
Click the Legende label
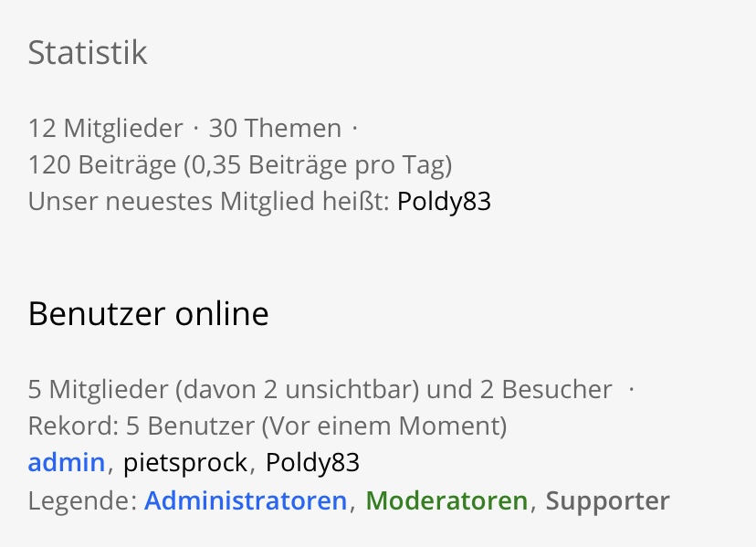(82, 501)
